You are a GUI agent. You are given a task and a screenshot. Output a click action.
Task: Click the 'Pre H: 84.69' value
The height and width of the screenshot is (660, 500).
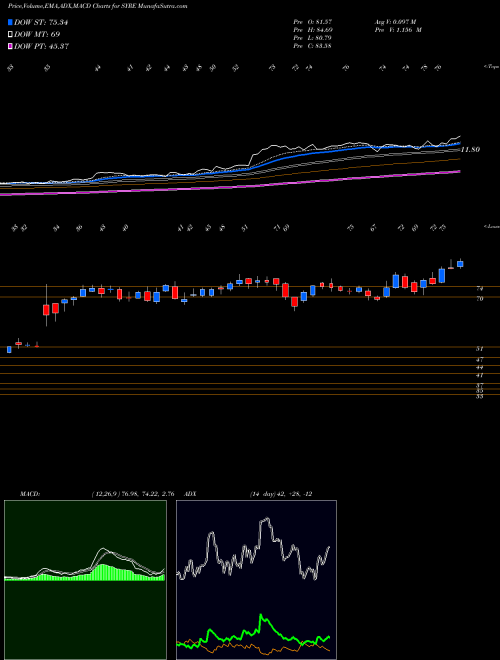pyautogui.click(x=313, y=30)
